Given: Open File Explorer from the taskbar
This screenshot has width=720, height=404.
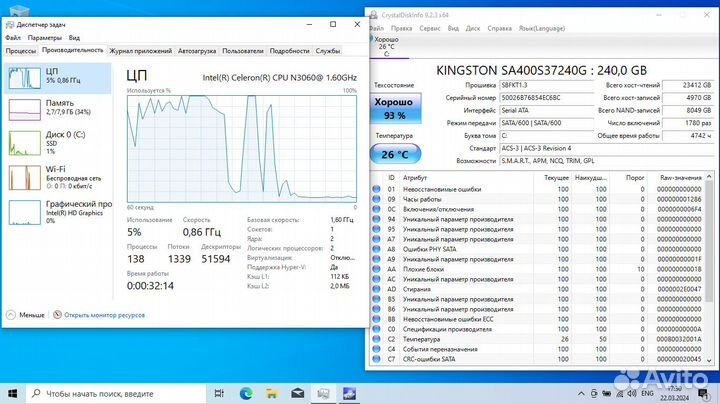Looking at the screenshot, I should pyautogui.click(x=272, y=393).
